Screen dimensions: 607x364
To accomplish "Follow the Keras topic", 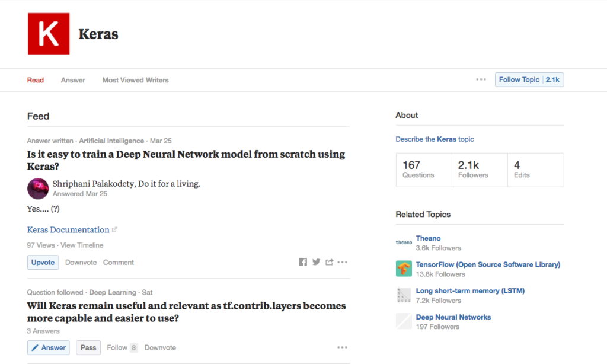I will [x=529, y=80].
